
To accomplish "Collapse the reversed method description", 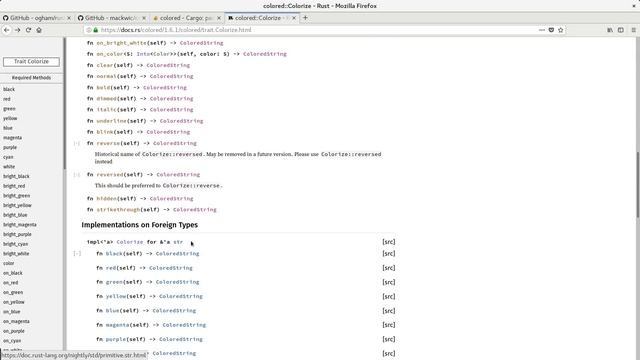I will tap(77, 175).
